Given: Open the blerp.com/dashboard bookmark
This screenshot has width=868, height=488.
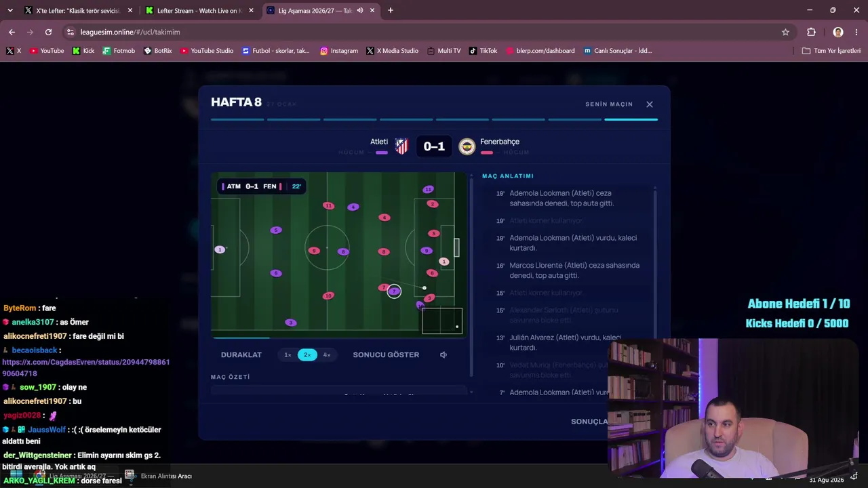Looking at the screenshot, I should click(x=540, y=51).
